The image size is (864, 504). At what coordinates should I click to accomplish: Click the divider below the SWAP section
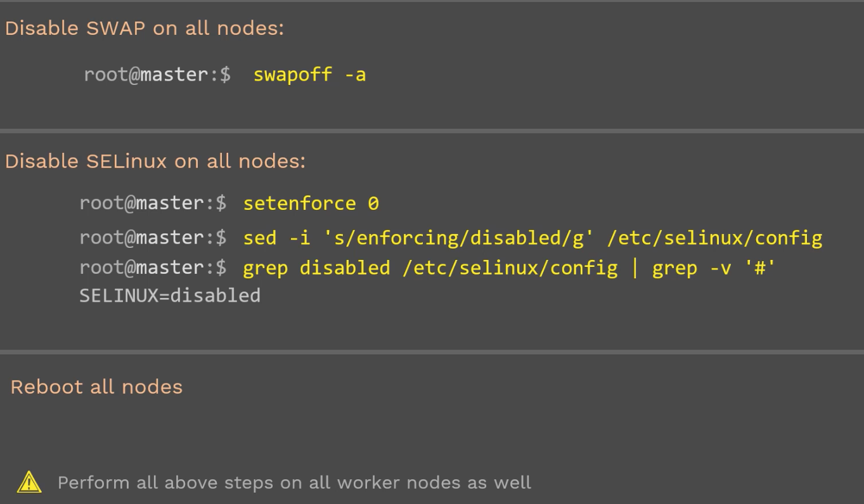pyautogui.click(x=432, y=131)
